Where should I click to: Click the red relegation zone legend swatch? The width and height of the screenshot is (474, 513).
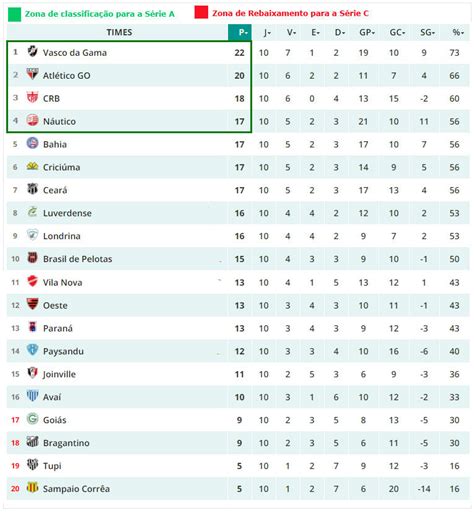201,12
